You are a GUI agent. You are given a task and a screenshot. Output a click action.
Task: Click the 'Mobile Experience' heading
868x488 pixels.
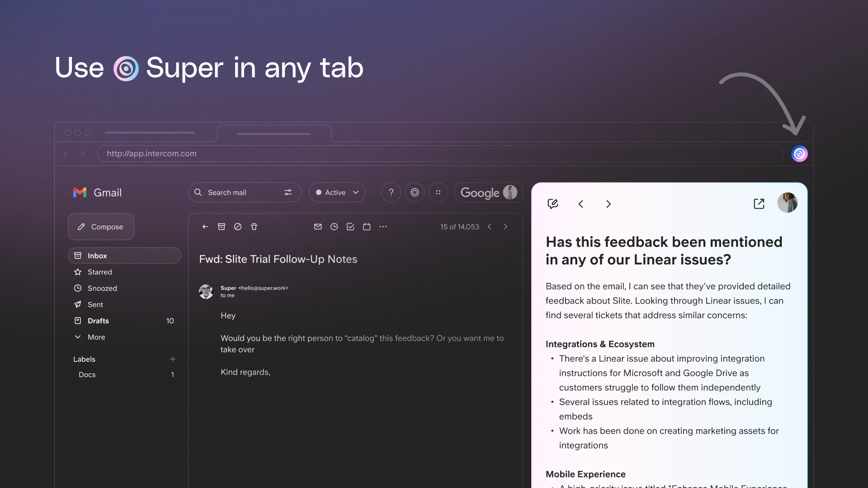[585, 474]
